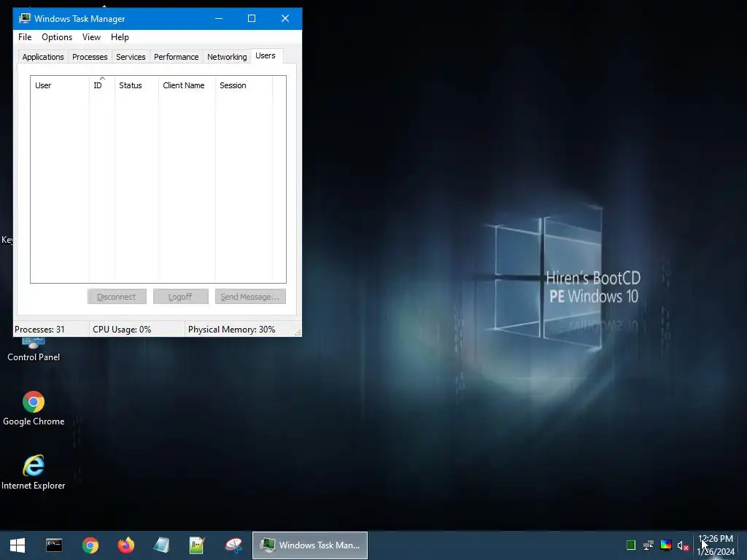Click the Physical Memory: 30% status text

231,330
